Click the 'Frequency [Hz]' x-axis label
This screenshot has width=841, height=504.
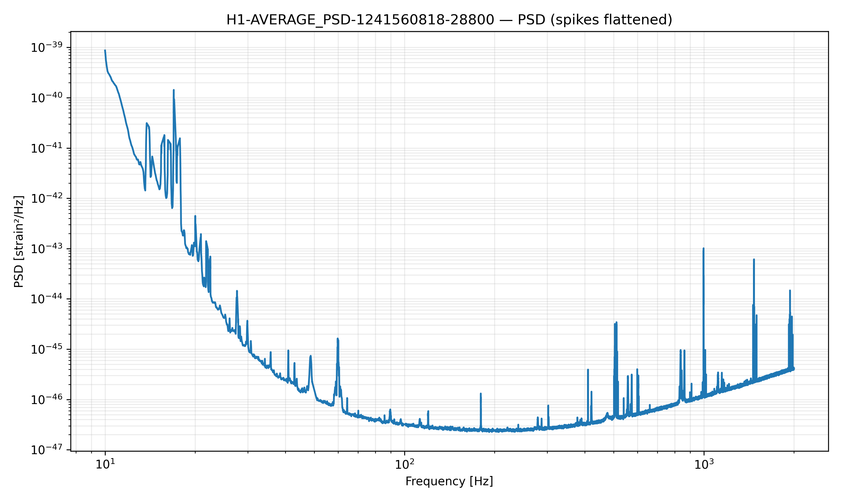[449, 481]
